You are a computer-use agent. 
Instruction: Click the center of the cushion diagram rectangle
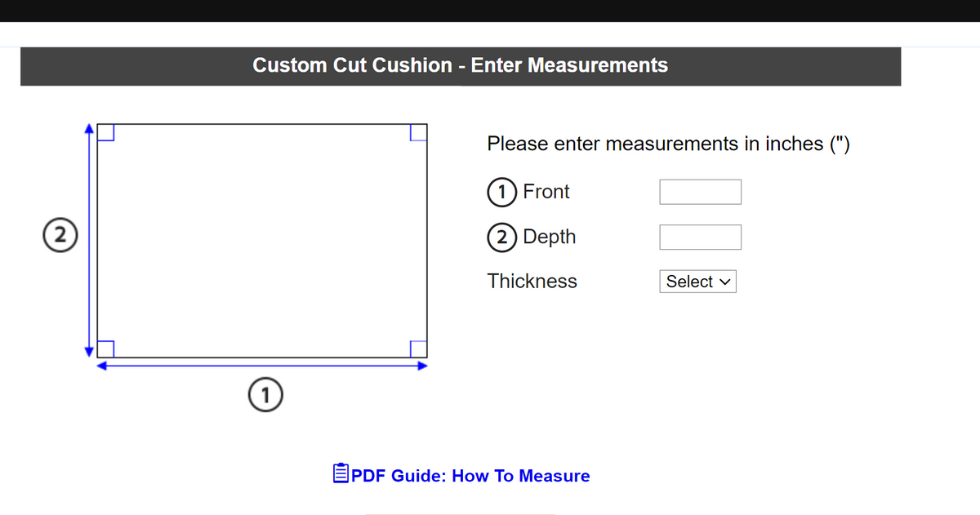[x=261, y=240]
